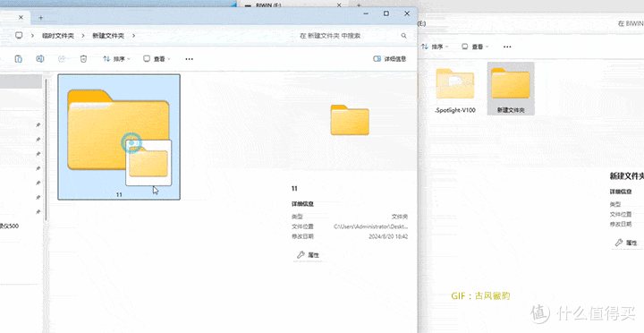
Task: Click the sidebar scrollbar in front window
Action: pyautogui.click(x=46, y=150)
